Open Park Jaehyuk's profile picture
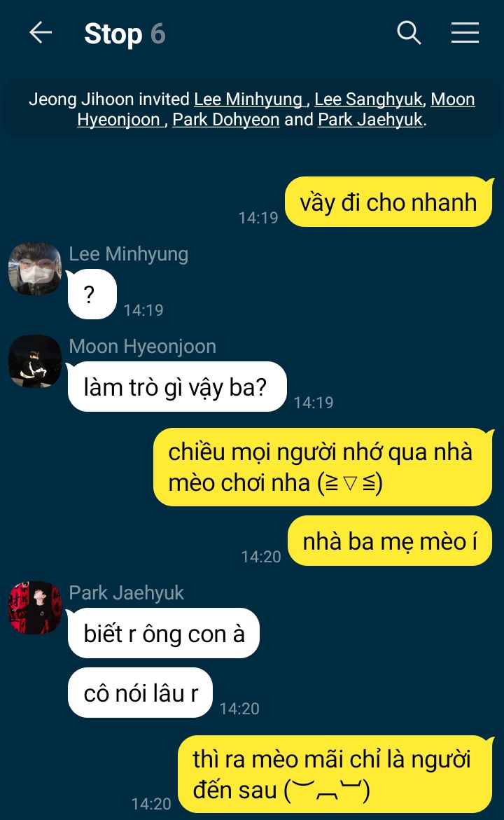This screenshot has width=504, height=820. pyautogui.click(x=35, y=608)
